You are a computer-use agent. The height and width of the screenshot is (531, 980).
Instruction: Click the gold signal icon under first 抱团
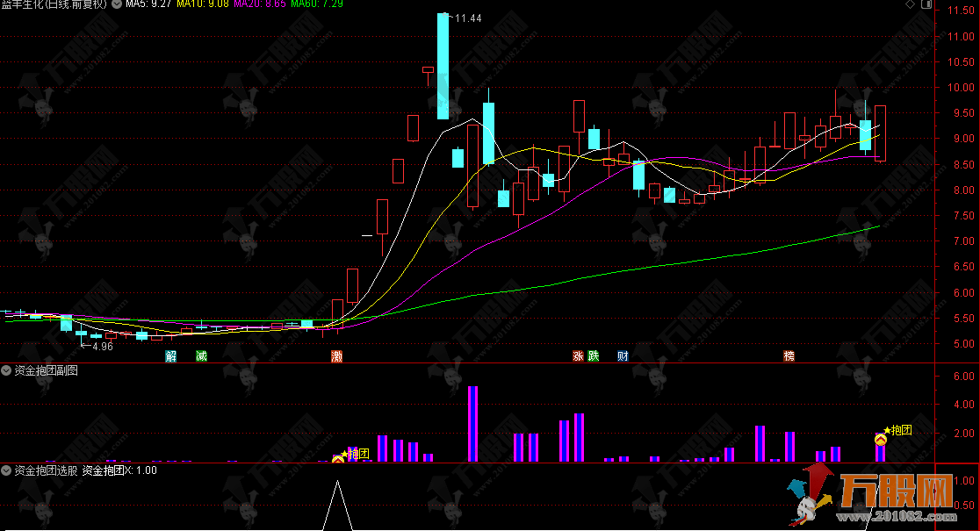coord(338,460)
